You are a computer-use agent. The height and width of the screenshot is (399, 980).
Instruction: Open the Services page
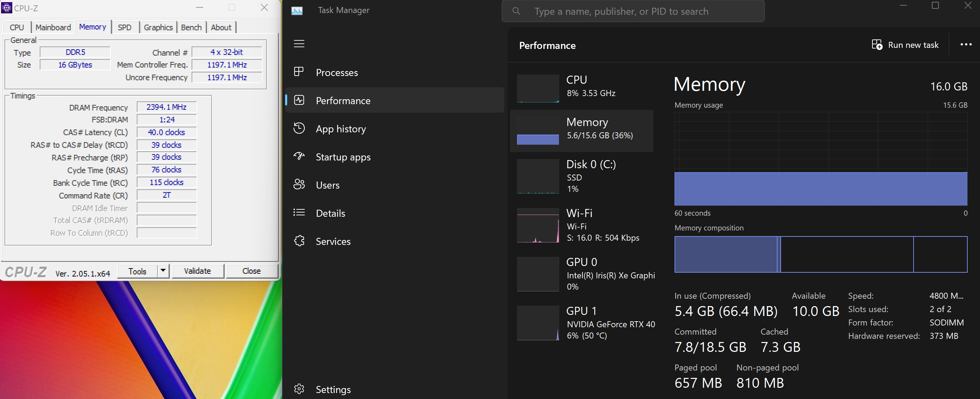click(394, 241)
